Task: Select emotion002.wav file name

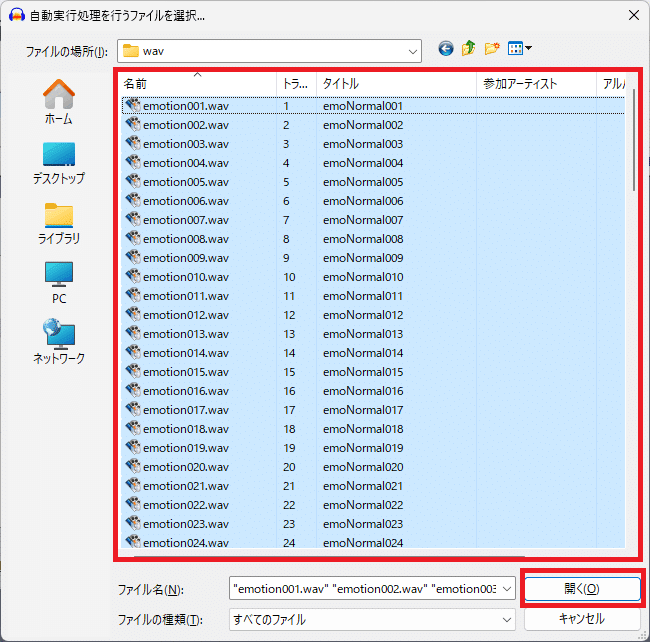Action: click(186, 125)
